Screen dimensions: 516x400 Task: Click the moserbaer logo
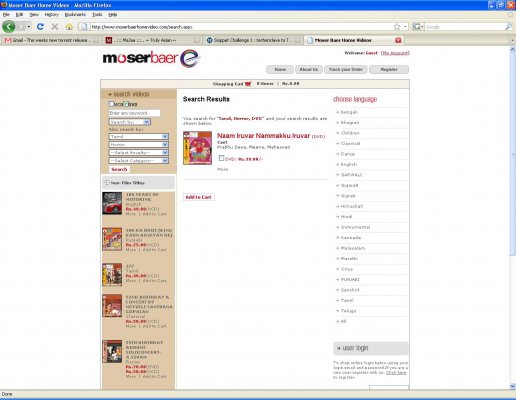(151, 58)
